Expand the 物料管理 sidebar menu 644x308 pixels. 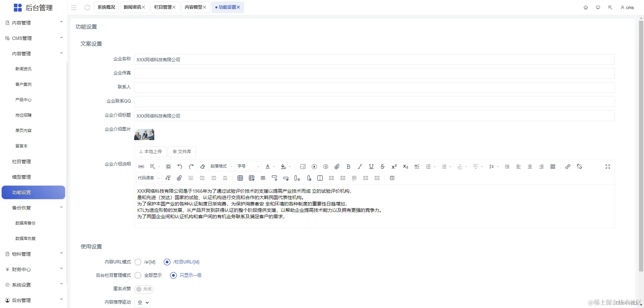point(34,254)
